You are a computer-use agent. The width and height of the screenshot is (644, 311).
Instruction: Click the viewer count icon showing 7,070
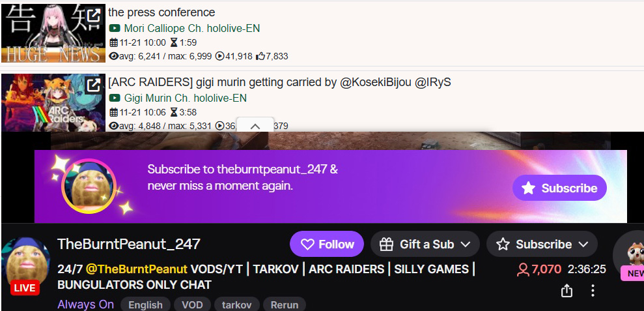click(x=523, y=269)
